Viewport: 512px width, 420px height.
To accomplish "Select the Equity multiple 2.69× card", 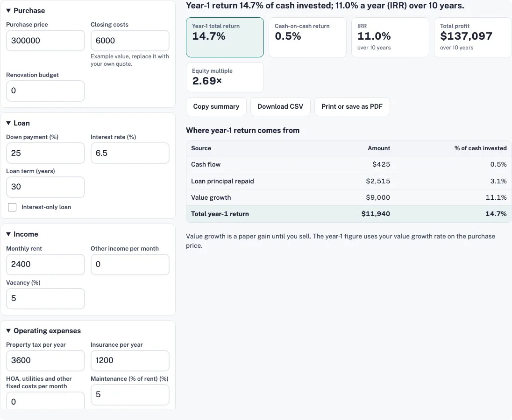I will coord(225,77).
